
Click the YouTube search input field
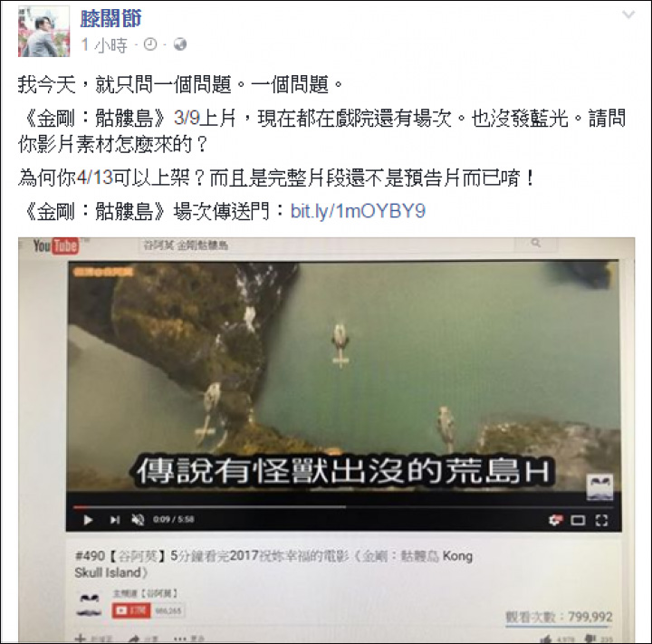pos(327,245)
